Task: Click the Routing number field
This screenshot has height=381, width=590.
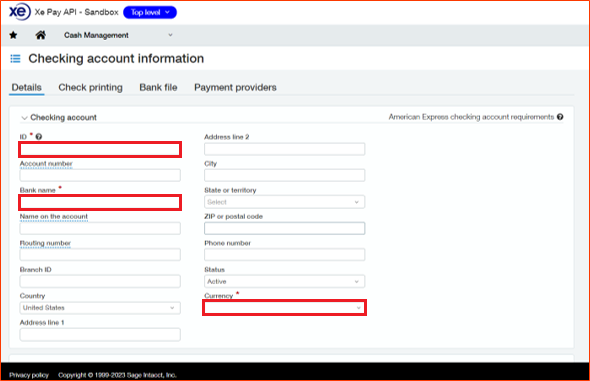Action: pos(100,255)
